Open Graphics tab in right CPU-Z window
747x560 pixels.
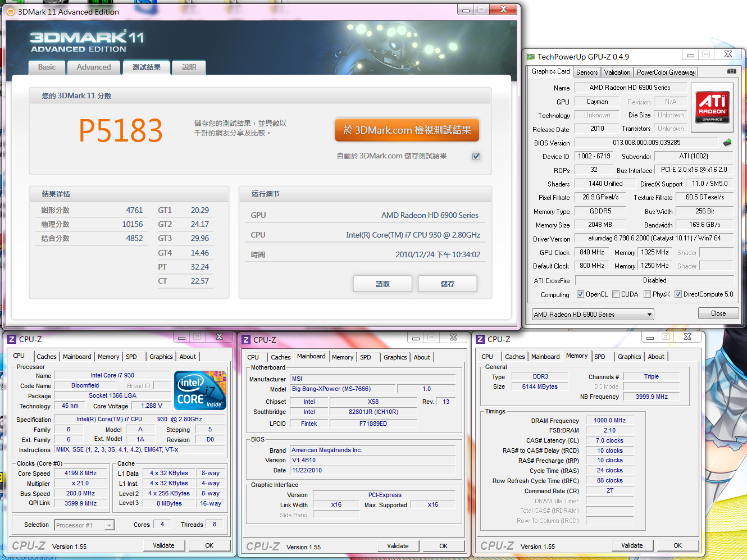pyautogui.click(x=630, y=357)
